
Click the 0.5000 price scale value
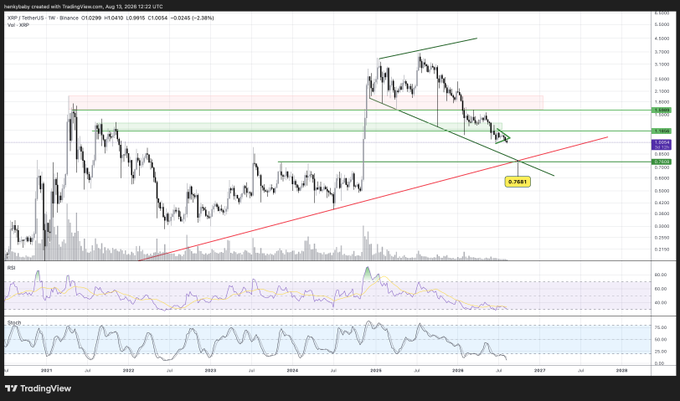click(662, 191)
